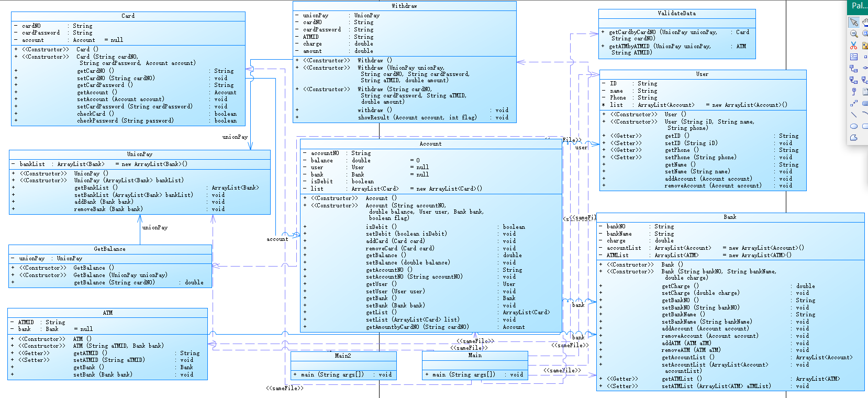This screenshot has height=398, width=868.
Task: Choose the Ellipse shape tool
Action: coord(854,126)
